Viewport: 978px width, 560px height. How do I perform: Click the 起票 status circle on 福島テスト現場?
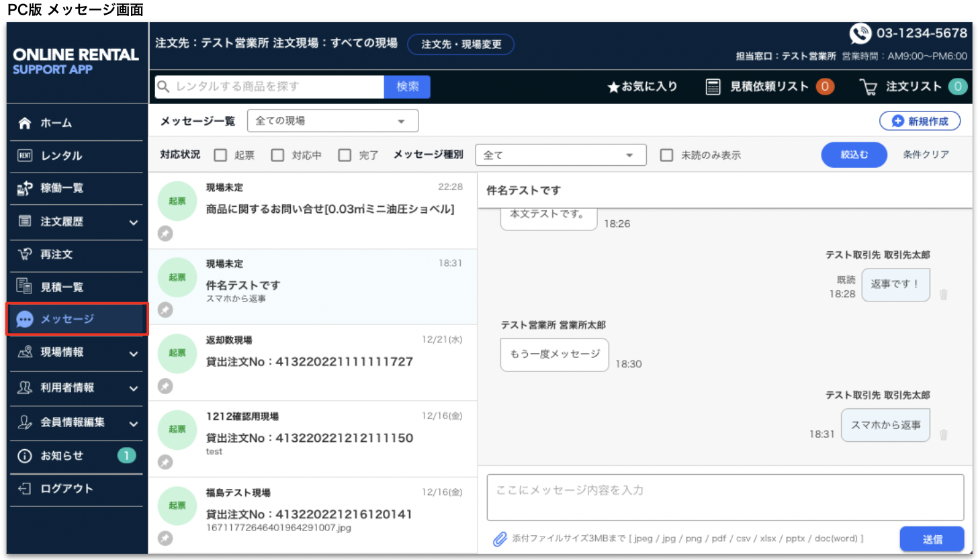point(177,506)
